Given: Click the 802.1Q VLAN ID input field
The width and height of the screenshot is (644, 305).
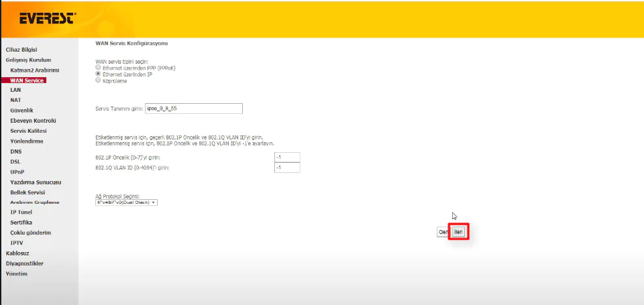Looking at the screenshot, I should click(287, 168).
